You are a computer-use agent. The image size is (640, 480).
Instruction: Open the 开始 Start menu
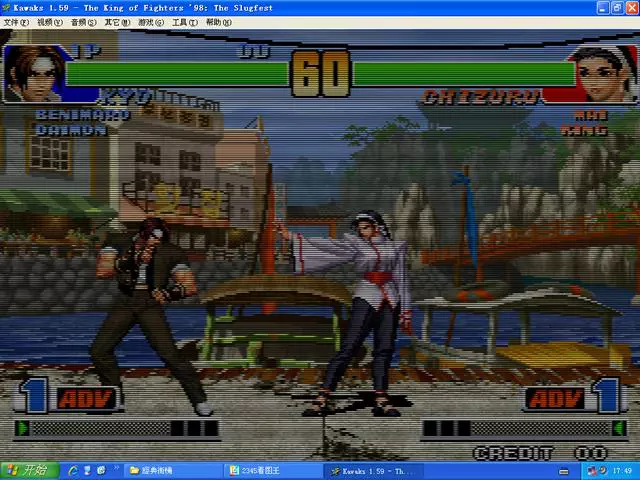pyautogui.click(x=29, y=471)
